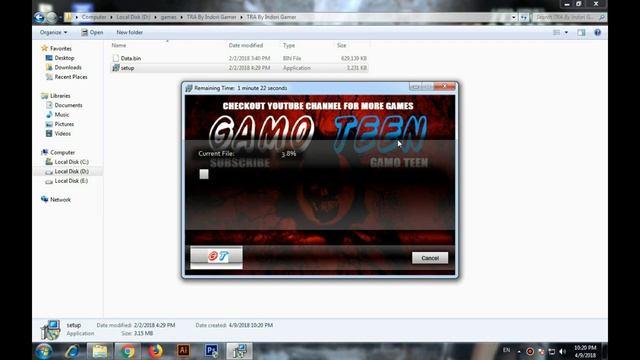Click the refresh button beside address bar
Viewport: 640px width, 360px height.
pos(524,17)
